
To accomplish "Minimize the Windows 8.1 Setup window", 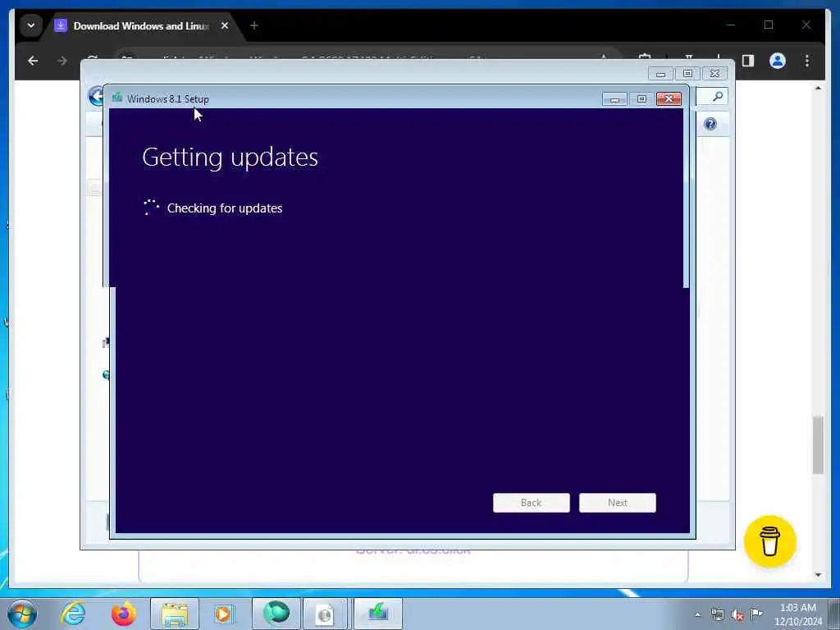I will pos(614,99).
